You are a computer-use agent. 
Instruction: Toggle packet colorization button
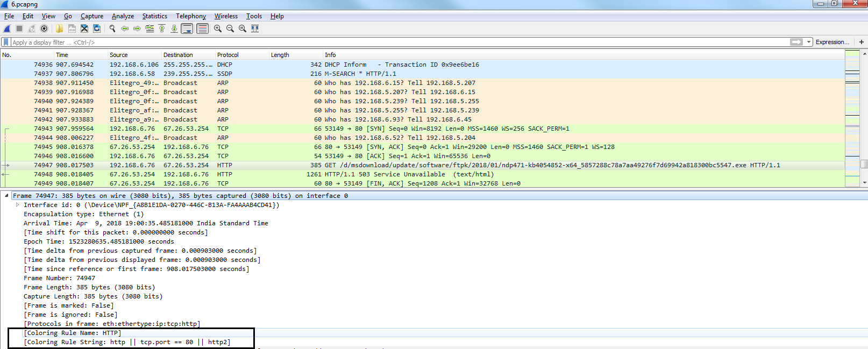click(x=202, y=29)
